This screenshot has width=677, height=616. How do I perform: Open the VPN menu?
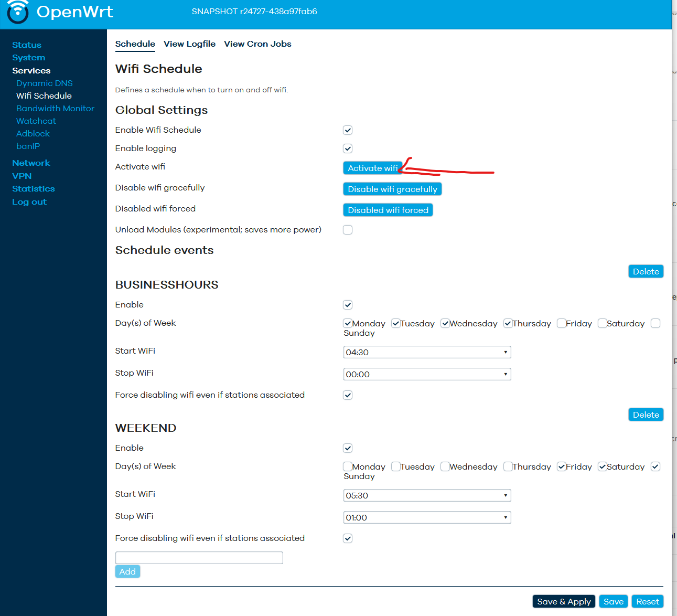(22, 176)
